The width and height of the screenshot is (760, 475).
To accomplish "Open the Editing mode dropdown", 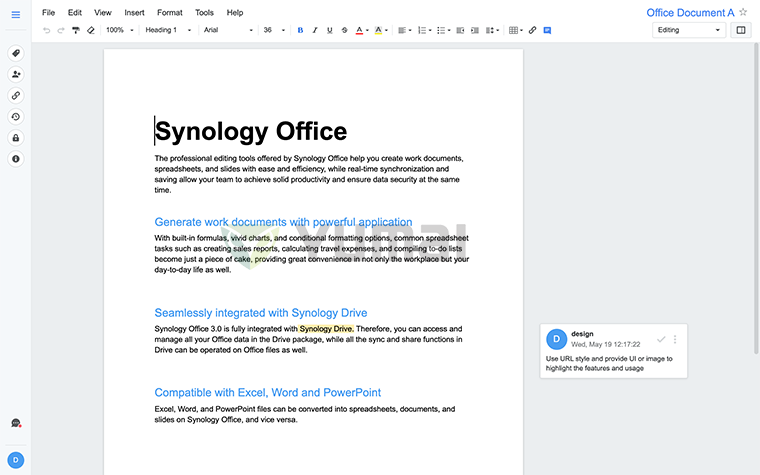I will tap(689, 30).
